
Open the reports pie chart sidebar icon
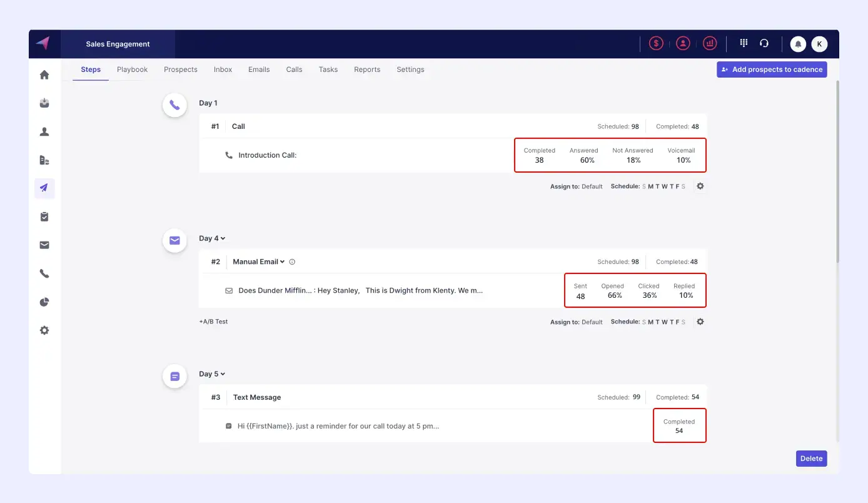[x=44, y=302]
